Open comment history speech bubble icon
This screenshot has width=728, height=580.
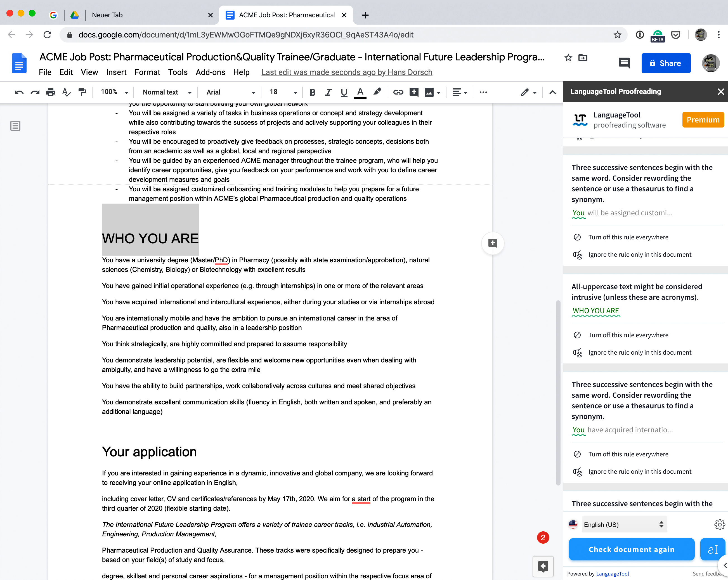(x=624, y=63)
